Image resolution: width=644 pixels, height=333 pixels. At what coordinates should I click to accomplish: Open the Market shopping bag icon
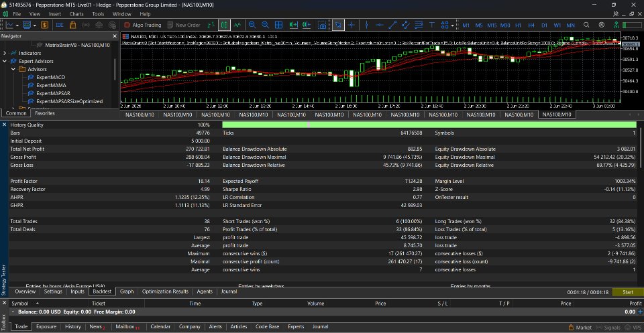72,25
